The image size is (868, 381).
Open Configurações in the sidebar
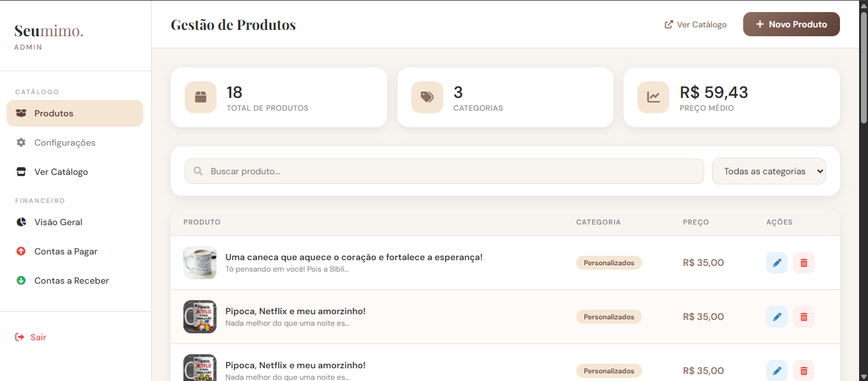75,142
